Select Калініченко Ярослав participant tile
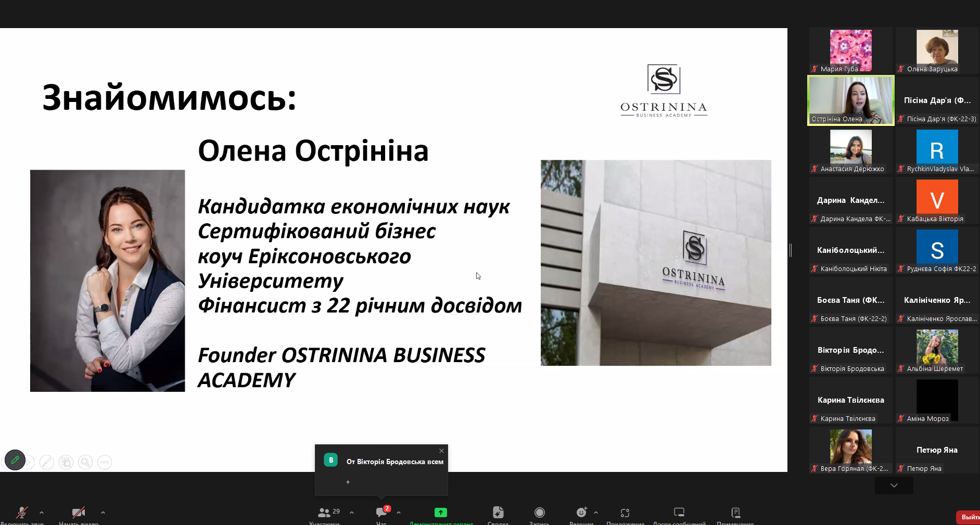Image resolution: width=980 pixels, height=525 pixels. point(937,300)
